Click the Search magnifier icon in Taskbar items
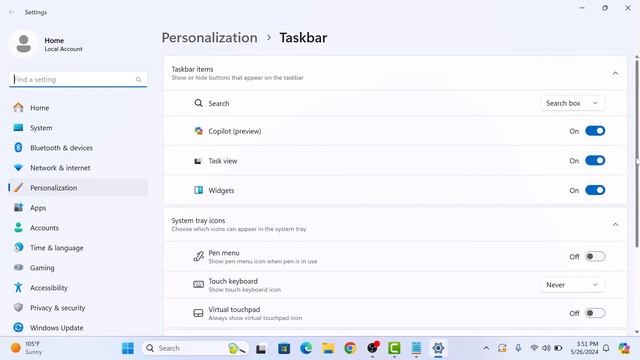Image resolution: width=640 pixels, height=360 pixels. [198, 103]
